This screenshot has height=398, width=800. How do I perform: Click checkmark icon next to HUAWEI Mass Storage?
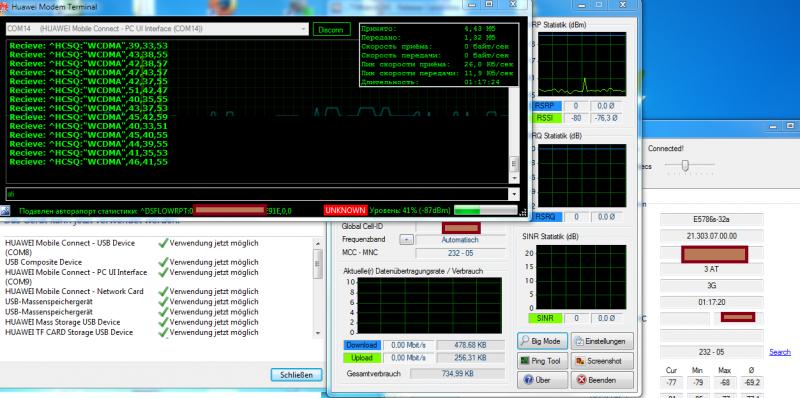click(163, 322)
